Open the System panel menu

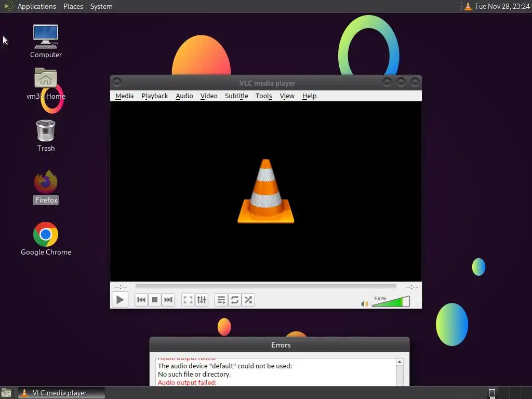(x=101, y=6)
